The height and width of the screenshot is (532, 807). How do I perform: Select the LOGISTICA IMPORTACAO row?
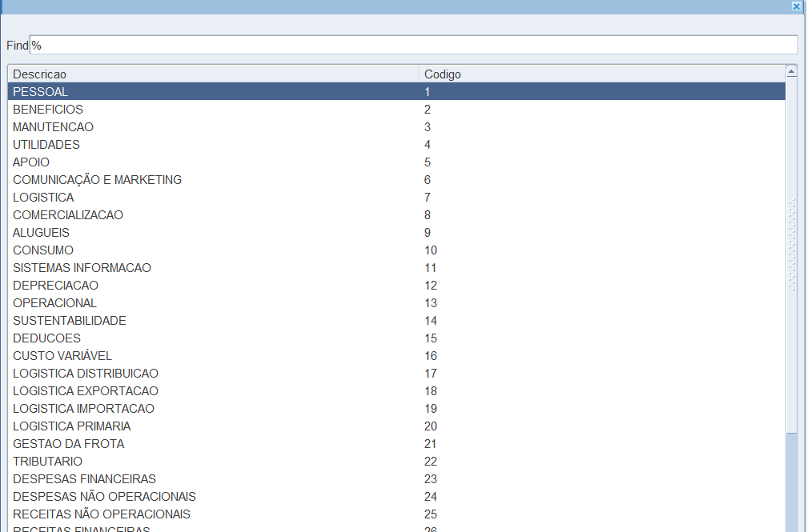[x=396, y=409]
